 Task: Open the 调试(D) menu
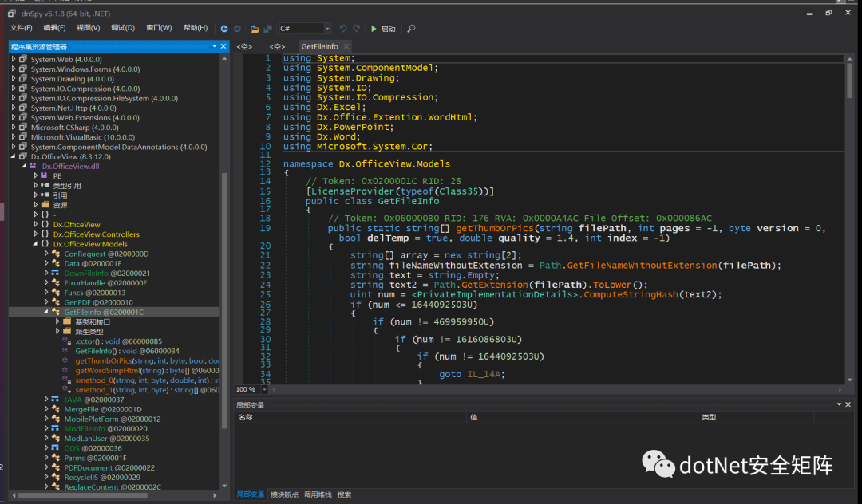click(123, 28)
